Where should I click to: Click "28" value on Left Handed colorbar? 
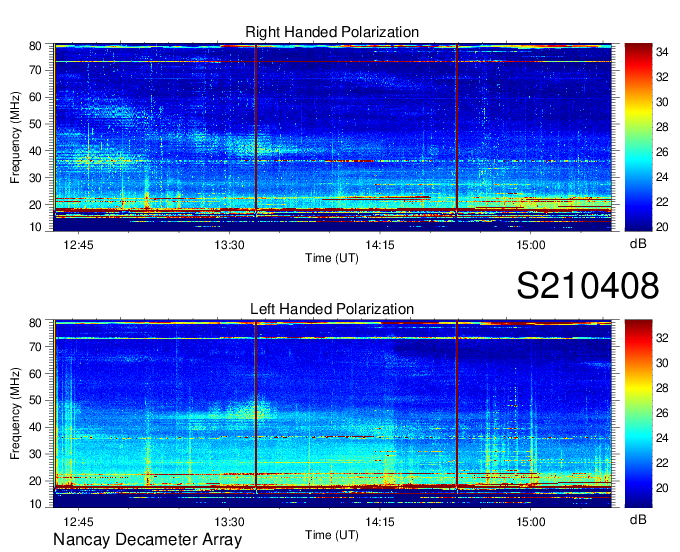[662, 388]
